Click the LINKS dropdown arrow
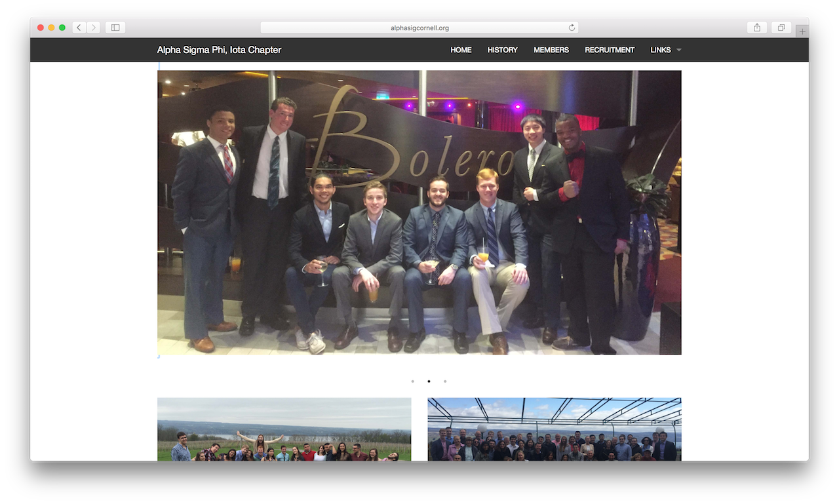This screenshot has width=839, height=504. [679, 50]
